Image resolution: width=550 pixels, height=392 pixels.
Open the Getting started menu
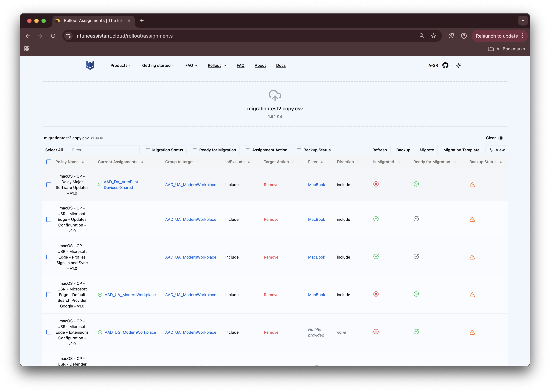click(x=158, y=65)
